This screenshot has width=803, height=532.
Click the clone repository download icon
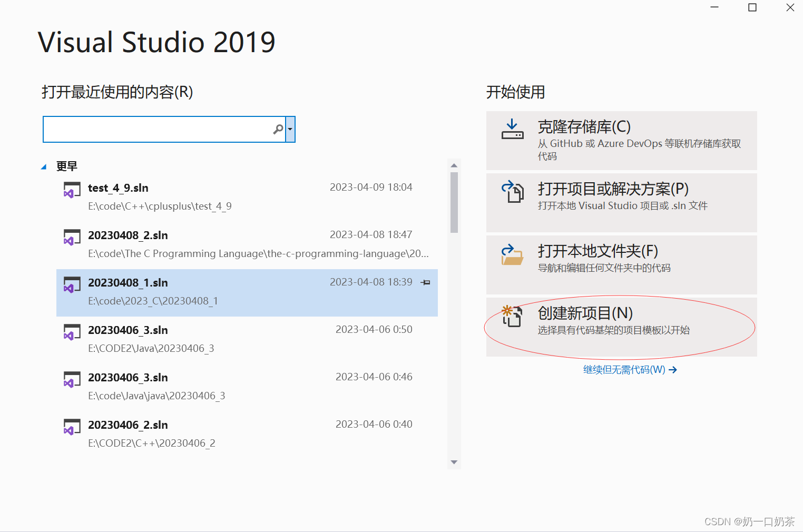(x=512, y=129)
